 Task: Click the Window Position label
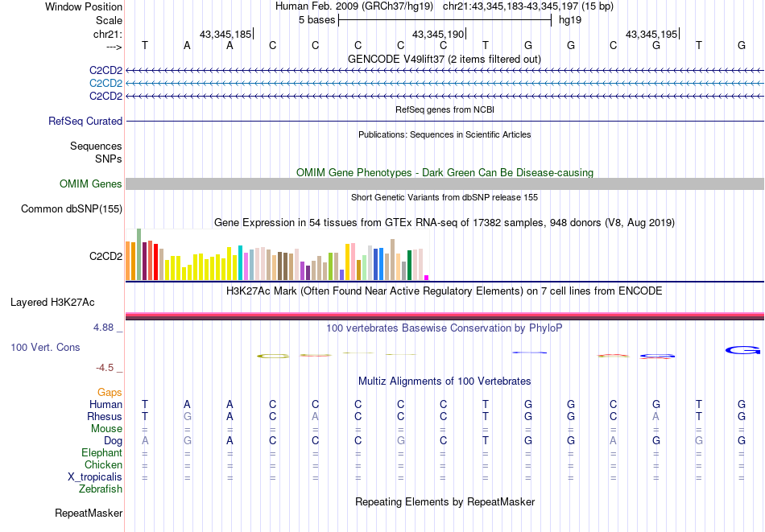coord(84,6)
